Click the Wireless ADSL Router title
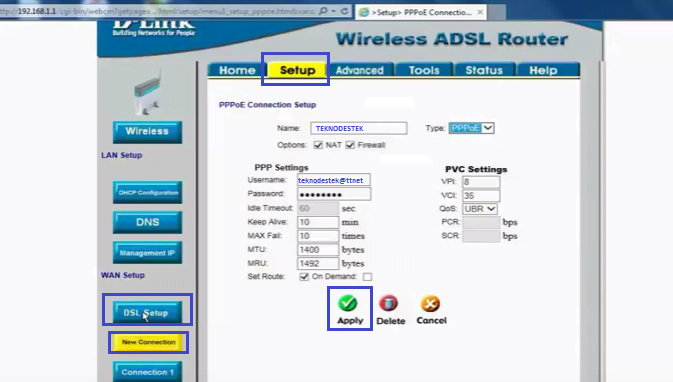 tap(452, 39)
